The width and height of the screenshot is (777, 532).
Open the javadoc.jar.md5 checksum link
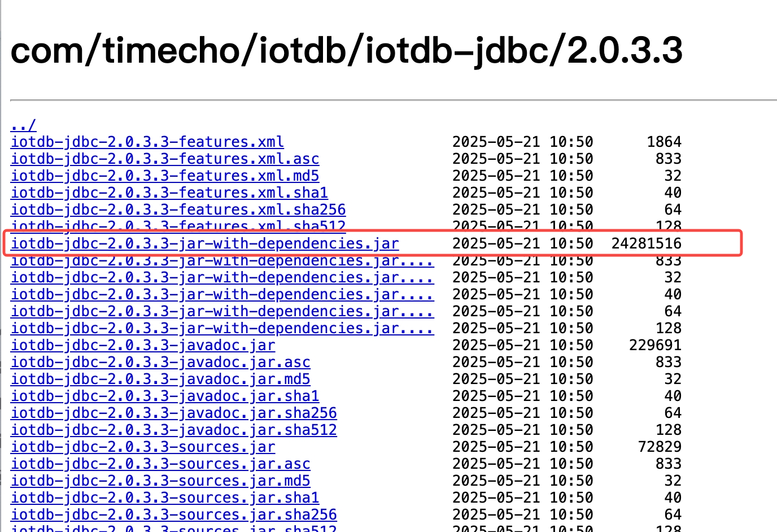[160, 379]
